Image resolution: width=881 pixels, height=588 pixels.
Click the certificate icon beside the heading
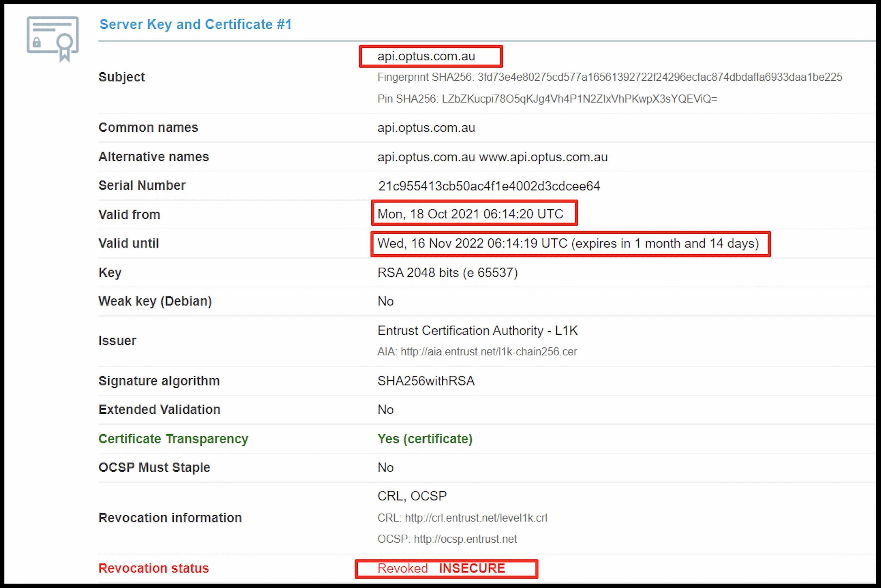(x=52, y=39)
